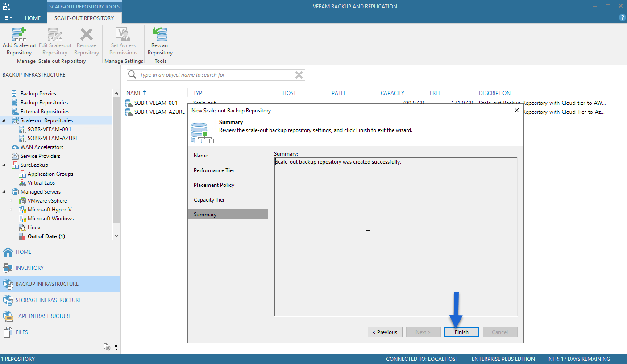The height and width of the screenshot is (364, 627).
Task: Click Microsoft Hyper-V tree icon
Action: 22,210
